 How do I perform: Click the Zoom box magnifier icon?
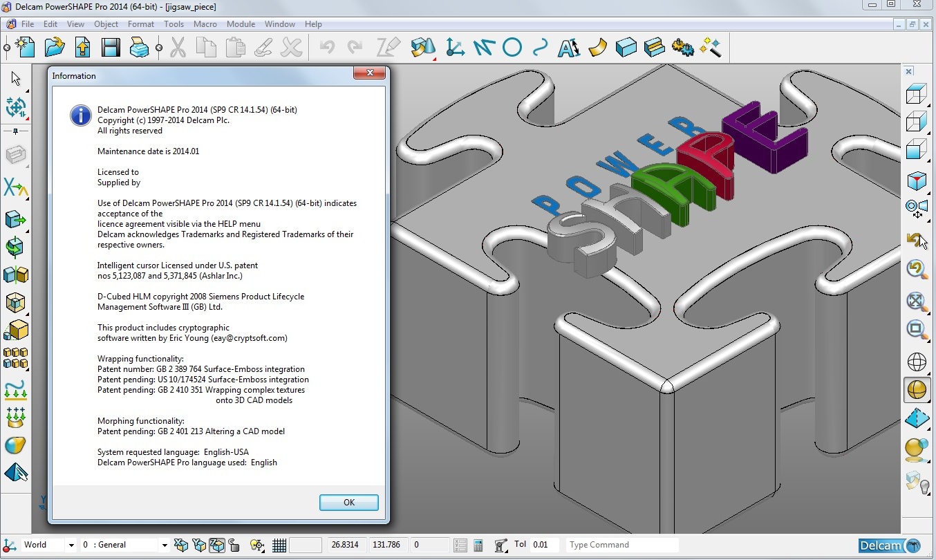[x=917, y=330]
